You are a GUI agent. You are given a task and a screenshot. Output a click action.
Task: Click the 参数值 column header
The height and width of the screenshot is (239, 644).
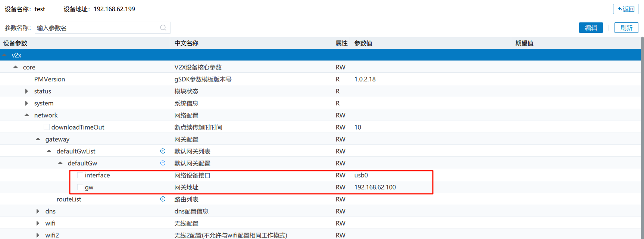363,43
